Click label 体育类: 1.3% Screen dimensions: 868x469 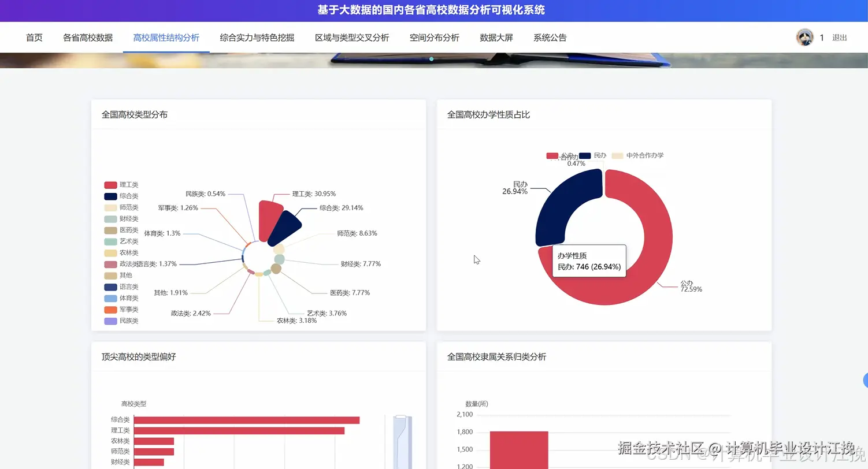pos(162,233)
